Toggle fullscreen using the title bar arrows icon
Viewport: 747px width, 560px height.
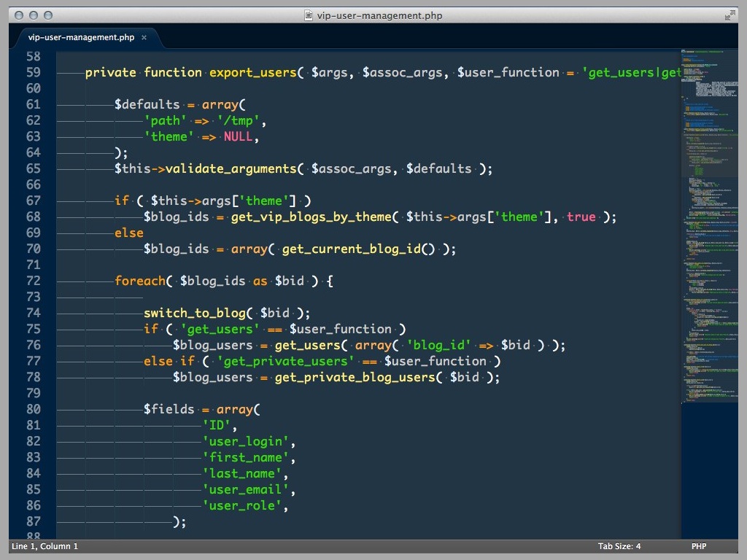729,16
